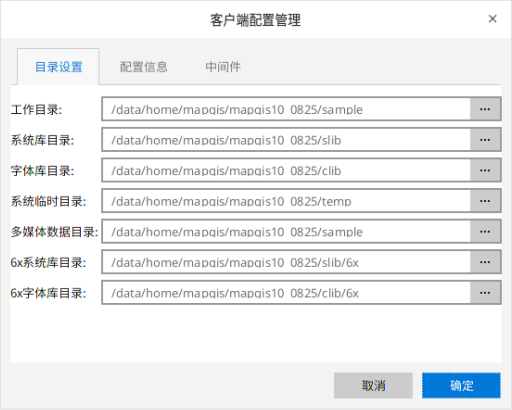This screenshot has width=512, height=410.
Task: Focus the 系统库目录 path field
Action: coord(286,140)
